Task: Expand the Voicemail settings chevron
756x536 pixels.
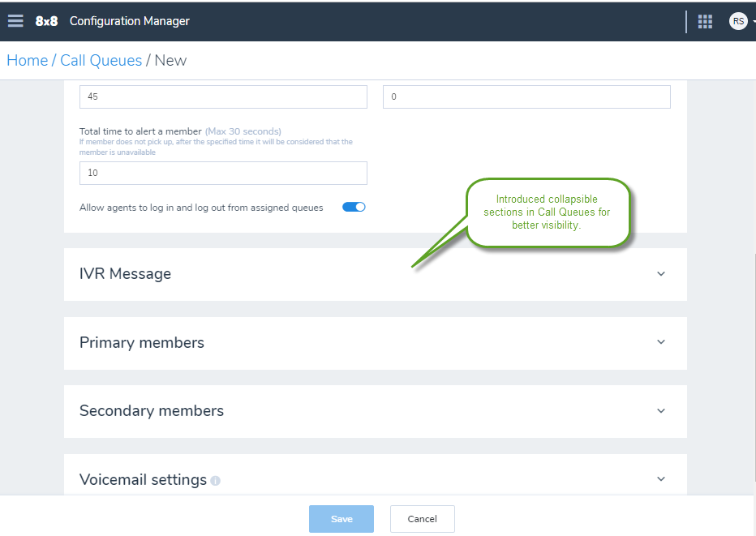Action: click(661, 479)
